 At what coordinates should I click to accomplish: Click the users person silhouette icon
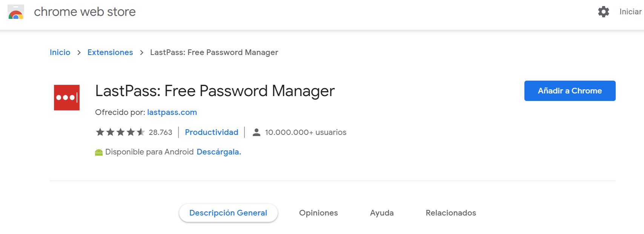tap(257, 132)
